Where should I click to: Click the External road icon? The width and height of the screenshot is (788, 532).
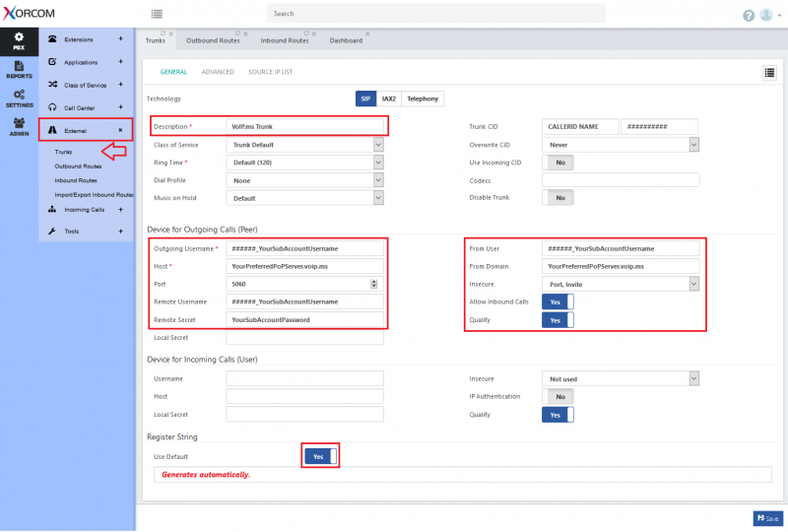52,130
